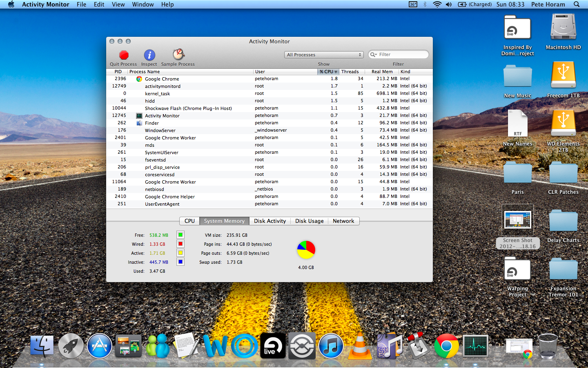Open the Trash in the Dock

[x=548, y=346]
